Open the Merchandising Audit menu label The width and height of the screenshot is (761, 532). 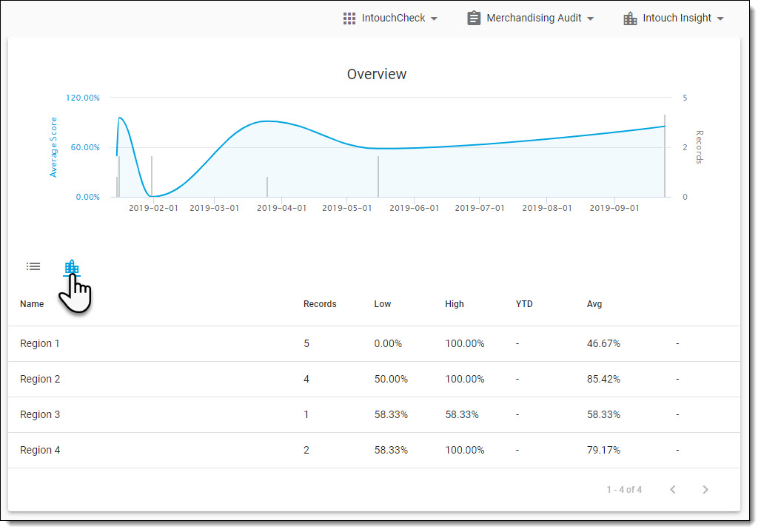click(534, 18)
